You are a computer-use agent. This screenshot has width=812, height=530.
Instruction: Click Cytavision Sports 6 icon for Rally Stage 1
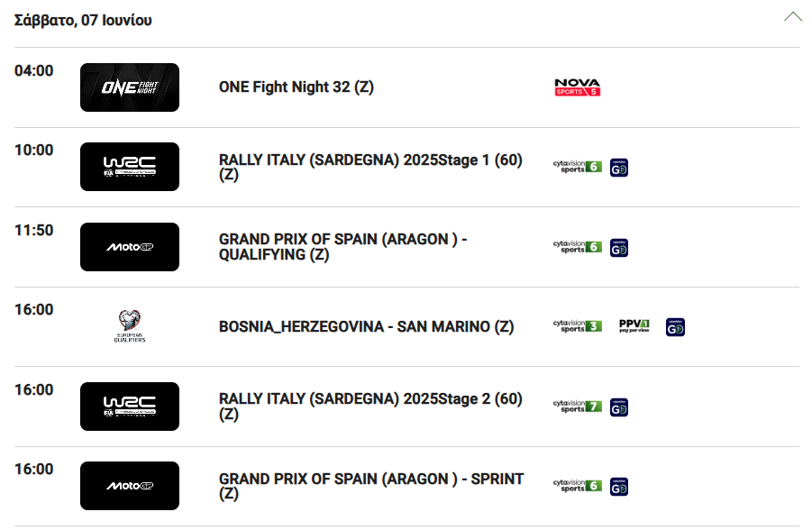point(578,167)
